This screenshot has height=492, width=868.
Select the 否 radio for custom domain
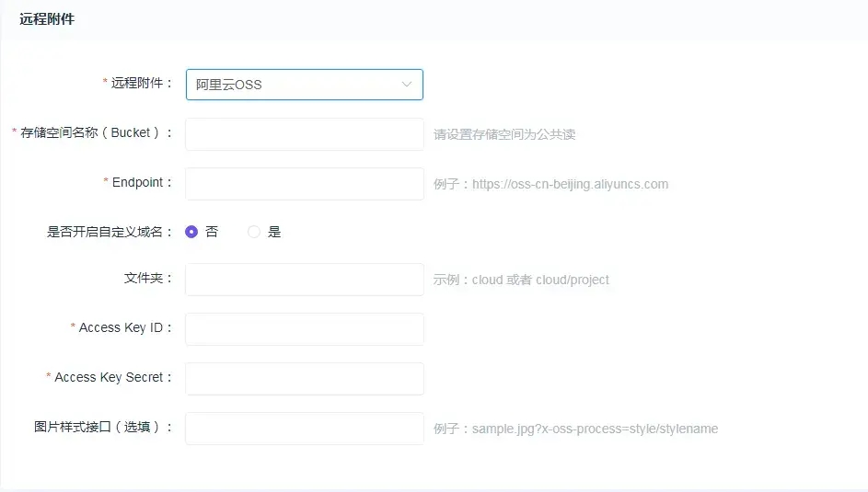pos(191,233)
